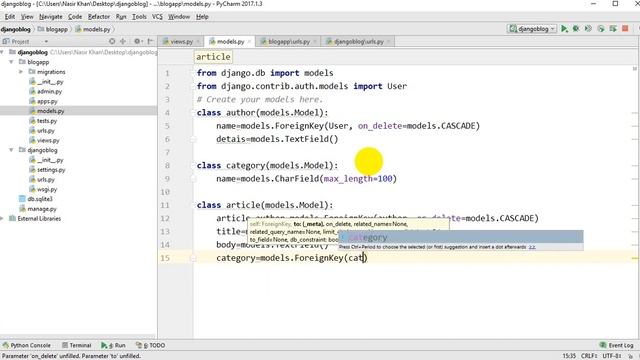This screenshot has height=360, width=640.
Task: Open the VCS menu
Action: [x=157, y=17]
